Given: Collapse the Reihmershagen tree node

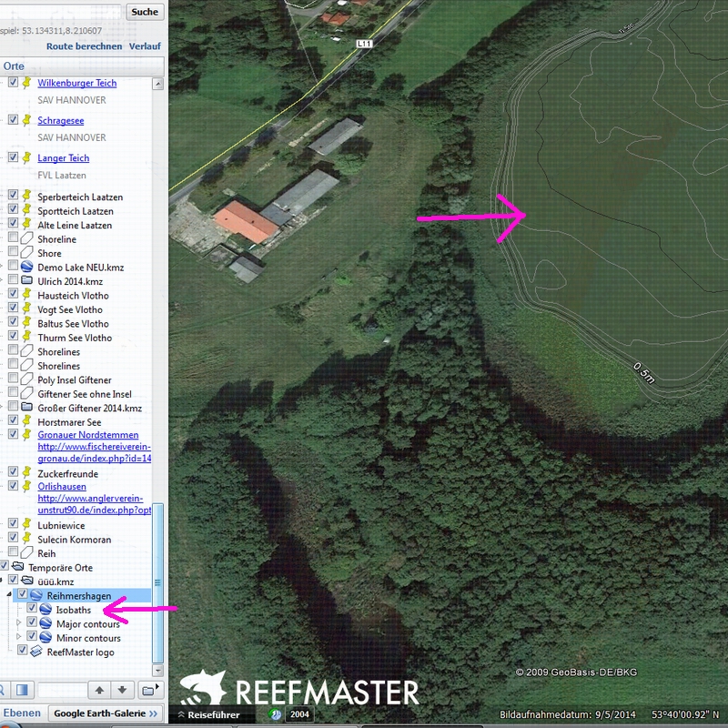Looking at the screenshot, I should (x=11, y=596).
